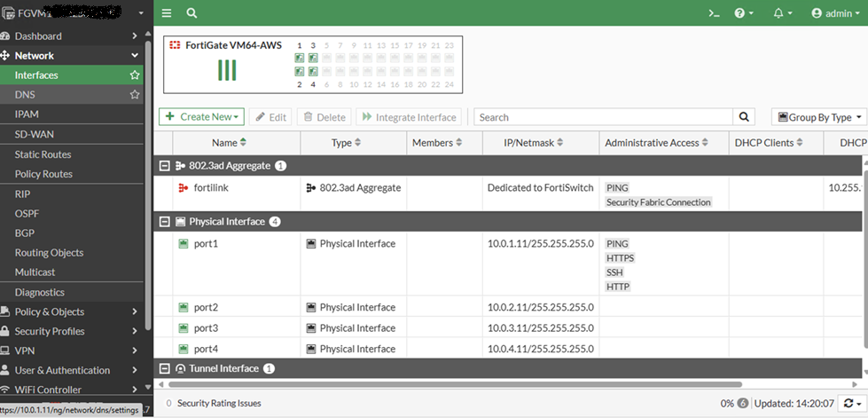Click Physical Interface type icon in port1 row

[x=311, y=243]
